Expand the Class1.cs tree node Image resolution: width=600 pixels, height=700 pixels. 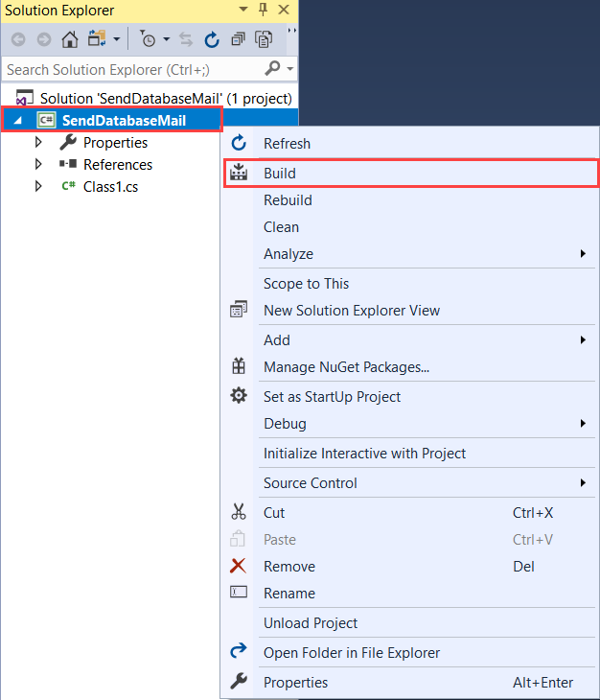(39, 187)
